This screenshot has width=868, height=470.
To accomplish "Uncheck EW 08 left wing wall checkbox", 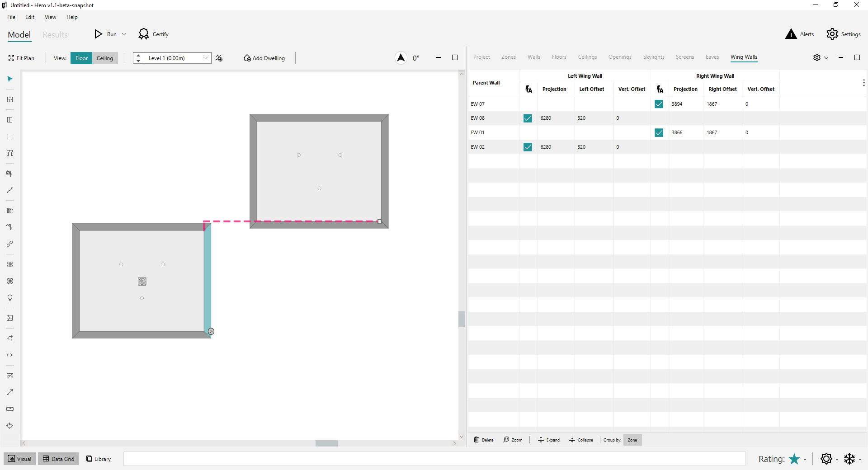I will [x=528, y=118].
